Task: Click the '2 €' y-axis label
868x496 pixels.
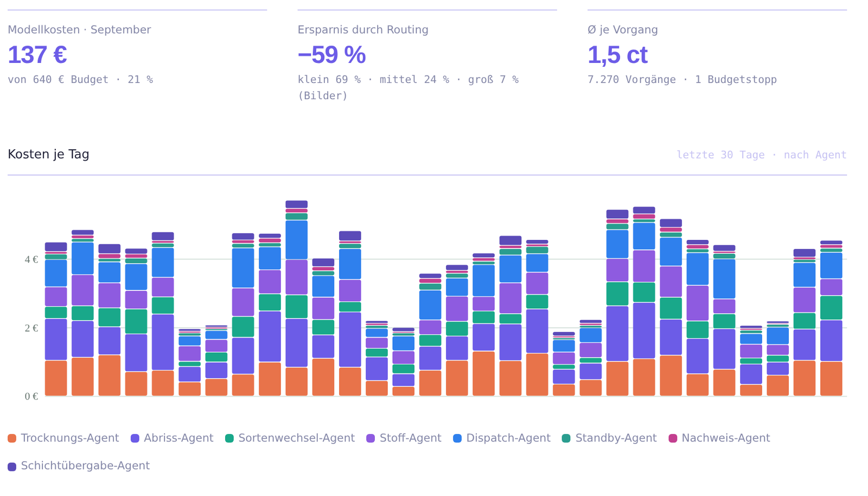Action: (x=31, y=328)
